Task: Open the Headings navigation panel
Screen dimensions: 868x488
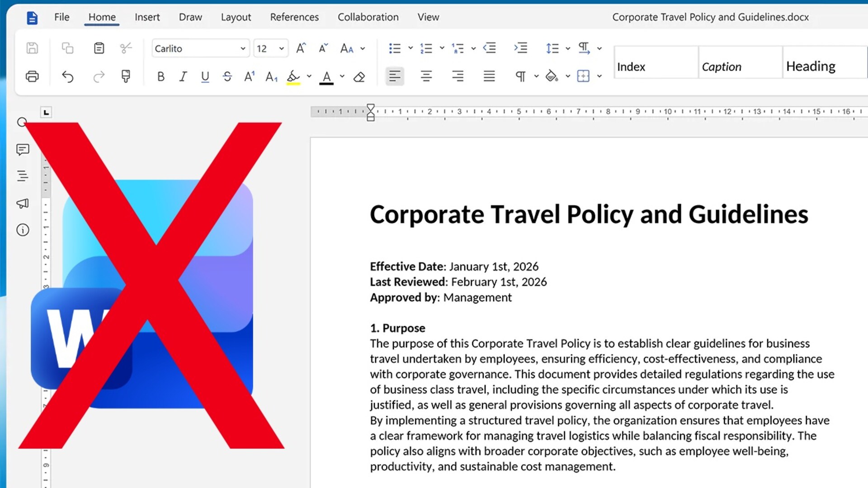Action: tap(23, 176)
